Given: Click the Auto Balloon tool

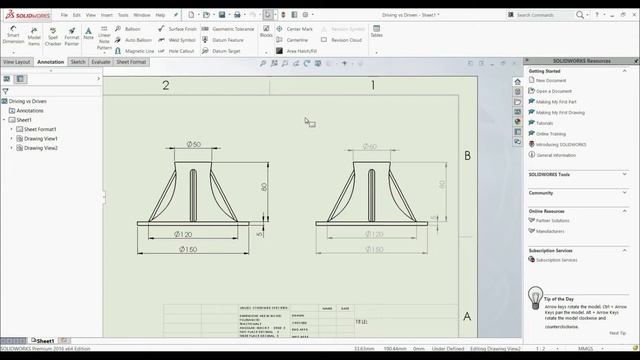Looking at the screenshot, I should (133, 40).
